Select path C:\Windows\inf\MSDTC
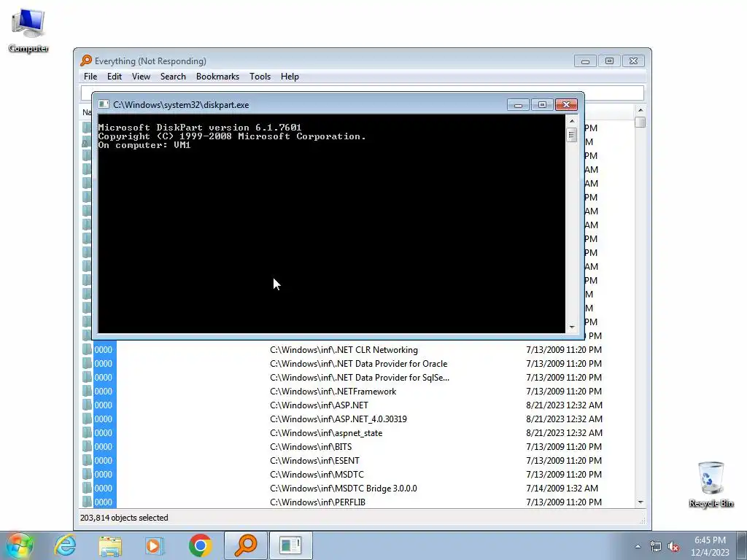Image resolution: width=747 pixels, height=560 pixels. pyautogui.click(x=317, y=474)
